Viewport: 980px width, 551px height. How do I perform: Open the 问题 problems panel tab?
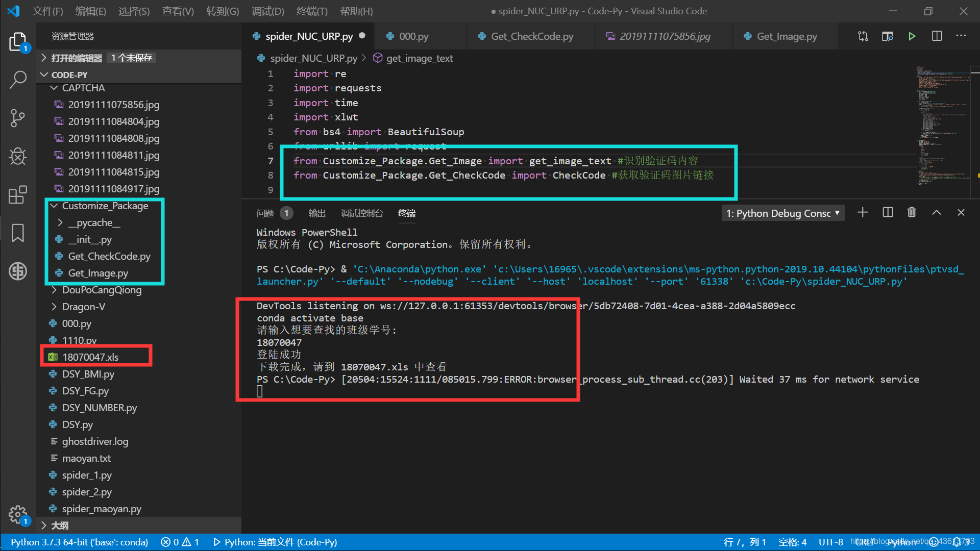(x=274, y=213)
